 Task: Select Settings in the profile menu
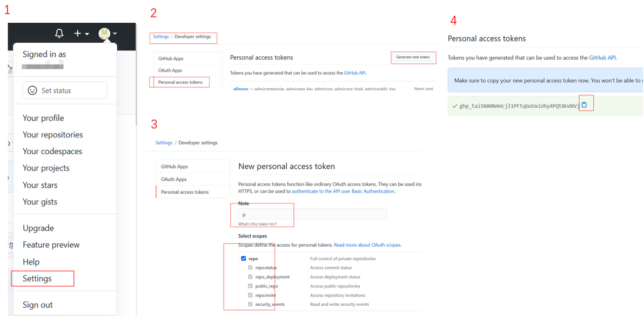pyautogui.click(x=37, y=279)
